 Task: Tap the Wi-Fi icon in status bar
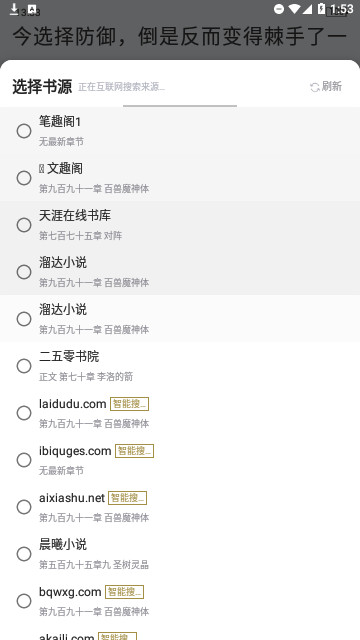click(x=294, y=9)
